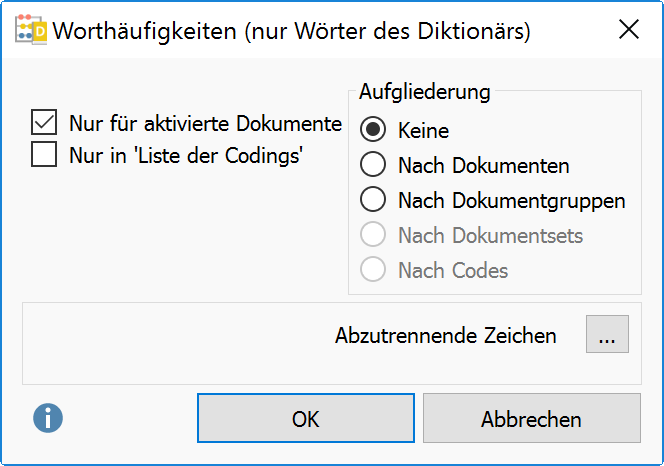
Task: Select 'Nach Dokumentgruppen' radio button
Action: point(373,200)
